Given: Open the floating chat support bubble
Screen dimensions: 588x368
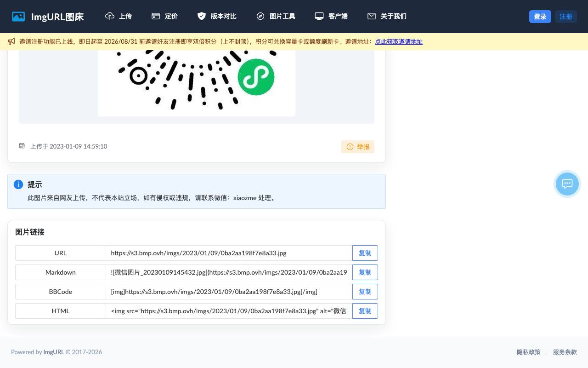Looking at the screenshot, I should [x=567, y=184].
